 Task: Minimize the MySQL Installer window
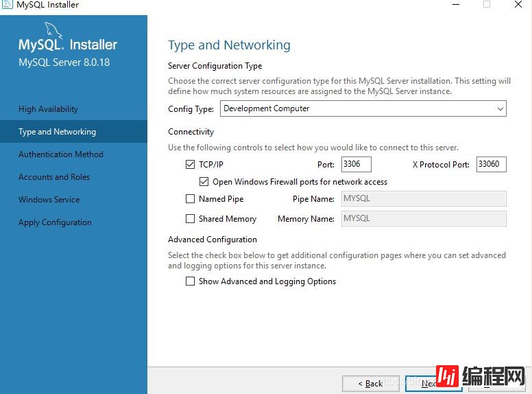[x=456, y=4]
